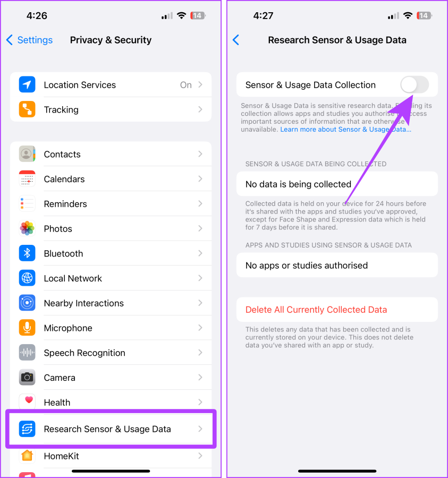The image size is (448, 478).
Task: Tap the Research Sensor & Usage Data icon
Action: 27,429
